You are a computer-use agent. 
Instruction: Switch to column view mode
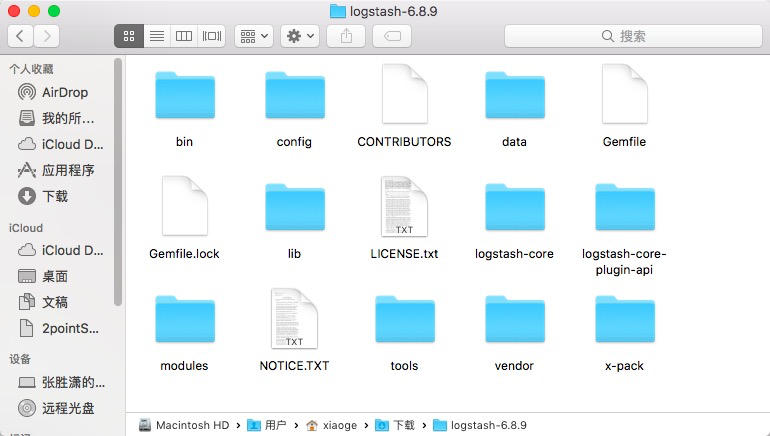coord(184,36)
